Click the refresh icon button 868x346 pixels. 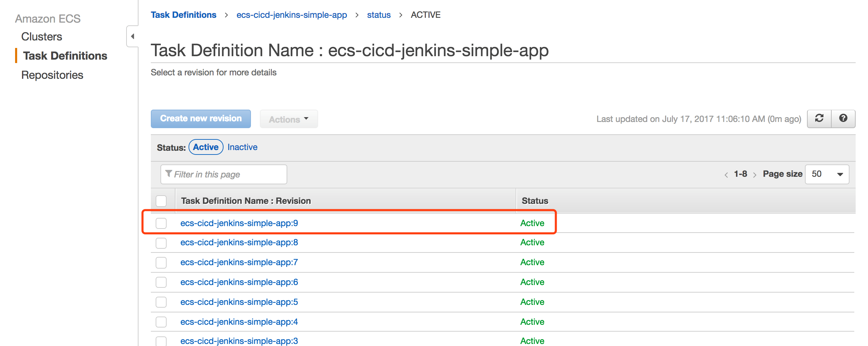coord(819,119)
